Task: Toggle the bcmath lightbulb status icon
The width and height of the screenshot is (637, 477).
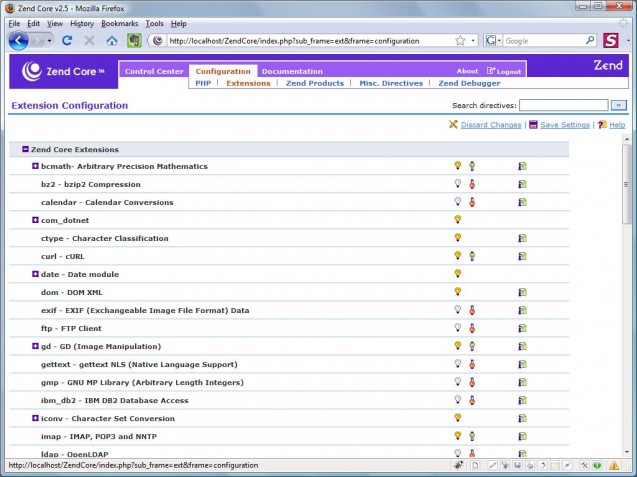Action: click(x=457, y=165)
